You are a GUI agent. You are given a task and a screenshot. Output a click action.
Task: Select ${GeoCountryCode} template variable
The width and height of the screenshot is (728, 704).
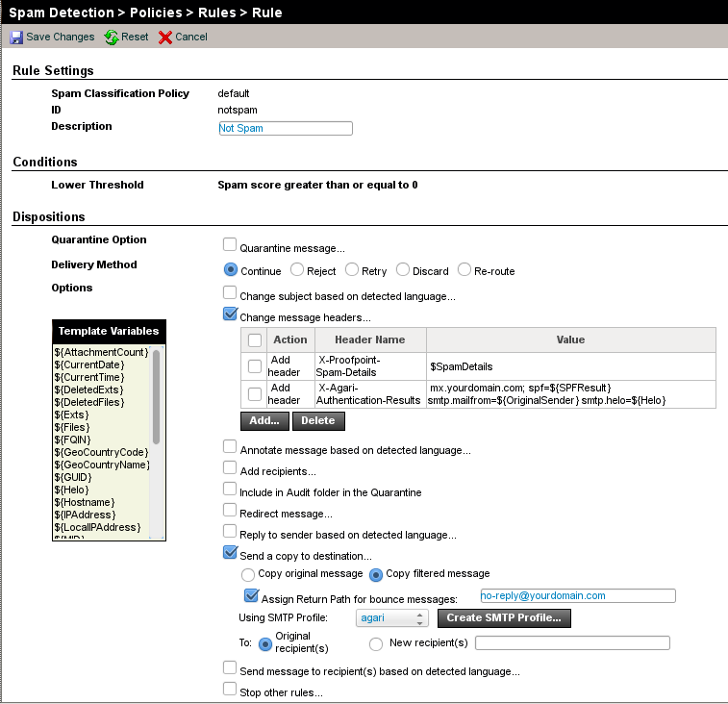point(101,452)
